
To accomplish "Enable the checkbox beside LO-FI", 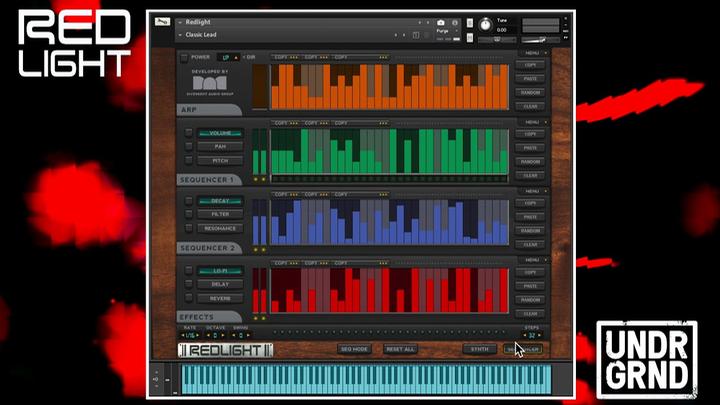I will pyautogui.click(x=188, y=270).
